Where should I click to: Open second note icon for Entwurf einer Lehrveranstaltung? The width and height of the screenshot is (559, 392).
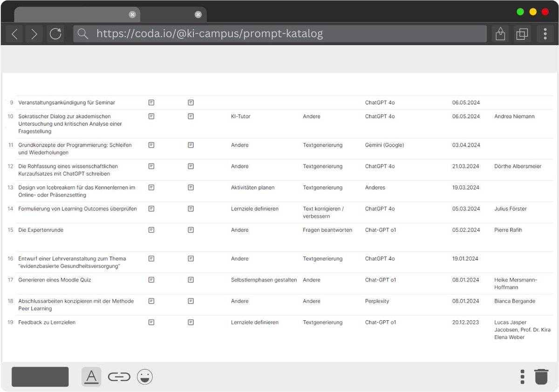(x=191, y=259)
